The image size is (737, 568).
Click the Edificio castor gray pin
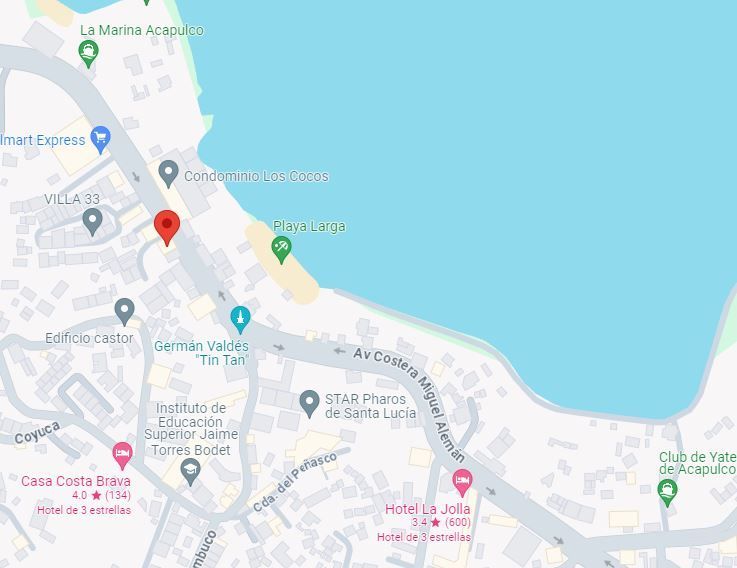coord(125,312)
